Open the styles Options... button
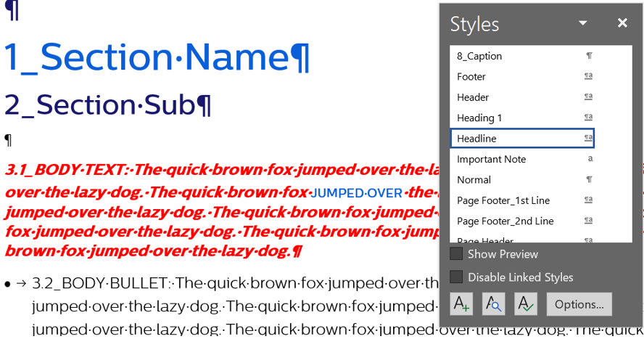Image resolution: width=644 pixels, height=339 pixels. 579,304
